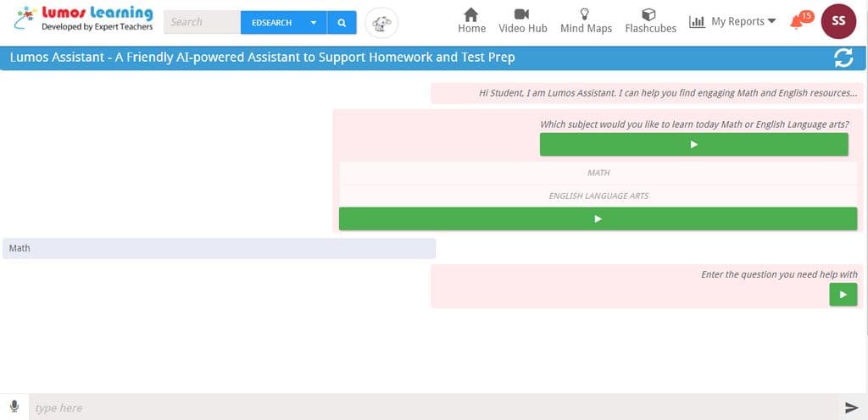Refresh the Lumos Assistant chat
Image resolution: width=868 pixels, height=420 pixels.
(843, 58)
